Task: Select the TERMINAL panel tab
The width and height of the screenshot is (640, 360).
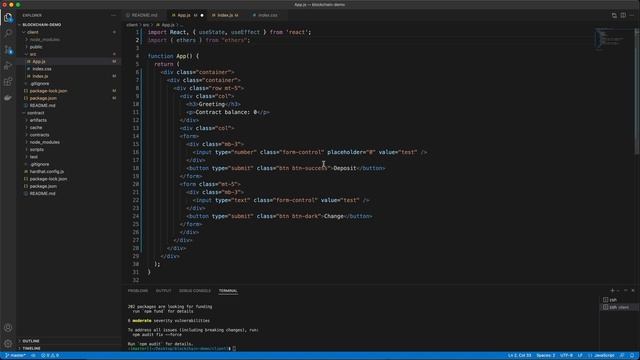Action: 228,291
